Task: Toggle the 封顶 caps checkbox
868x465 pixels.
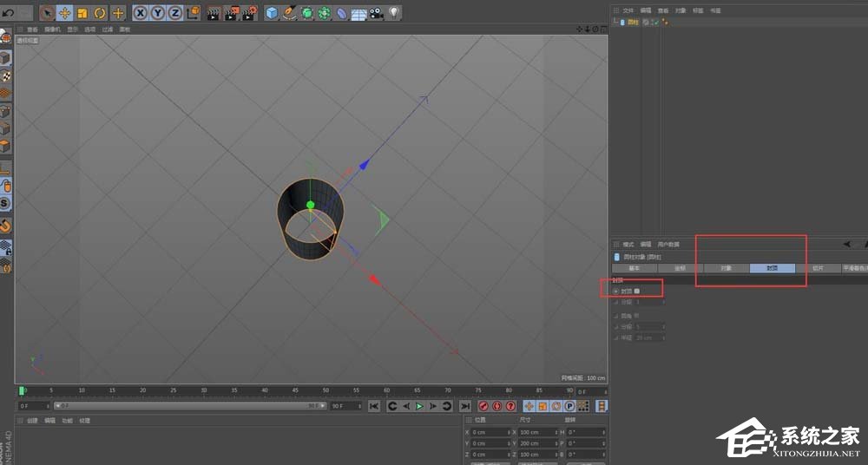Action: click(x=636, y=291)
